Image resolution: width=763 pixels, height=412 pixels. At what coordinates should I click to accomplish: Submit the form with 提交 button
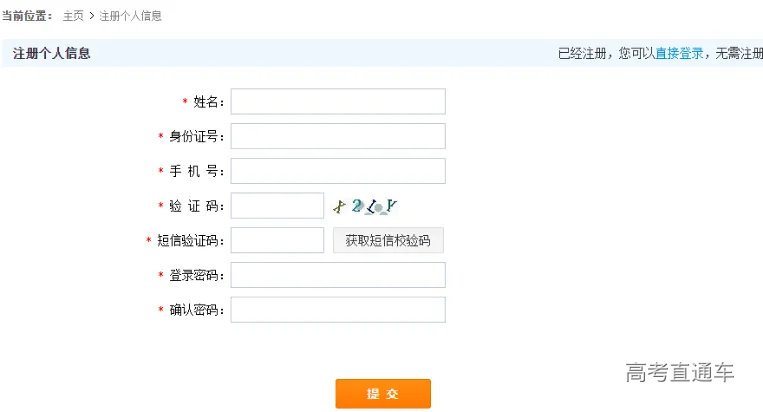coord(383,393)
